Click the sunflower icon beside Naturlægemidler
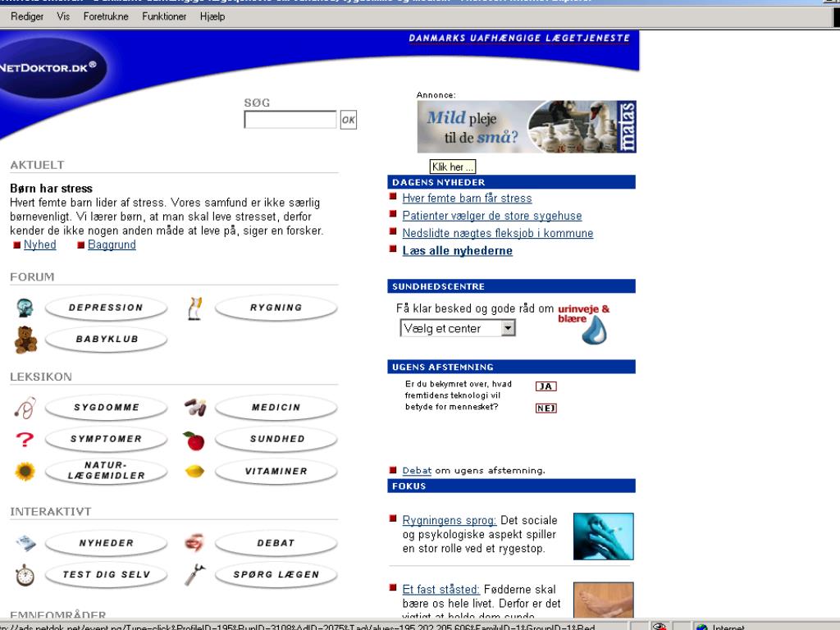The height and width of the screenshot is (630, 840). coord(25,472)
